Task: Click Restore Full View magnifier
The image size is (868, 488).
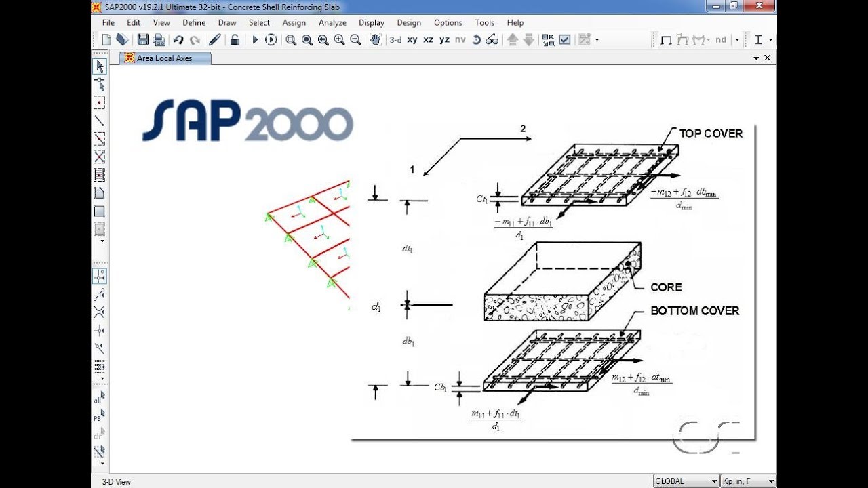Action: (x=307, y=40)
